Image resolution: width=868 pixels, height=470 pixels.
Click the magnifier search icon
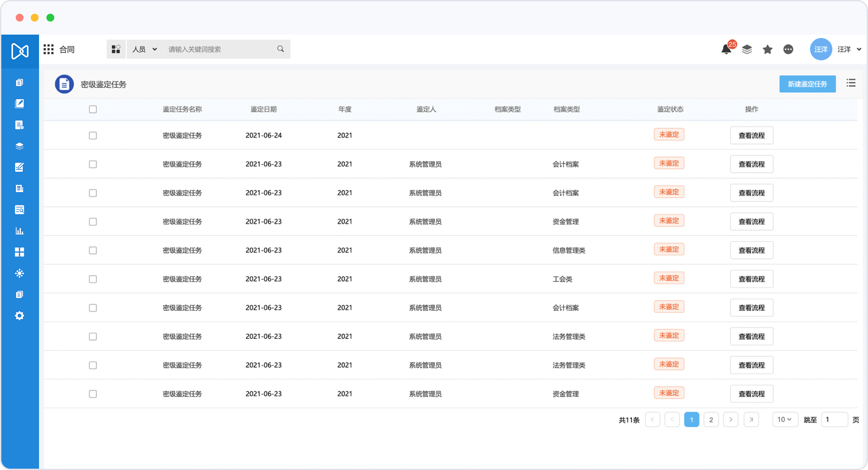pyautogui.click(x=280, y=49)
